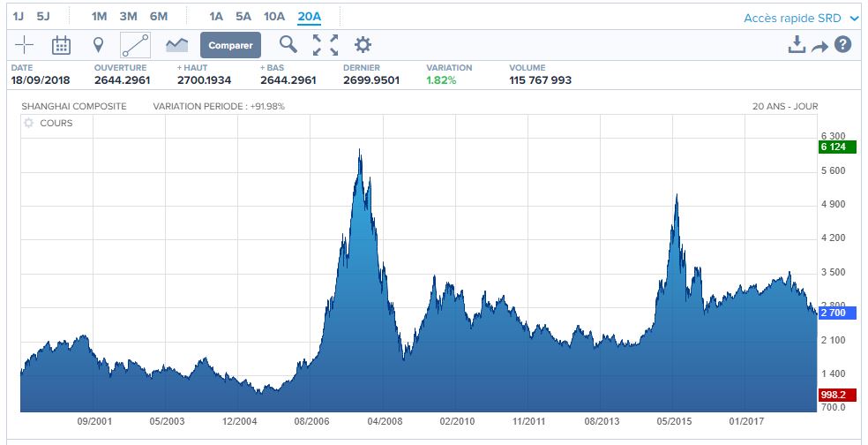This screenshot has width=868, height=445.
Task: Select the 20A time range
Action: (310, 16)
